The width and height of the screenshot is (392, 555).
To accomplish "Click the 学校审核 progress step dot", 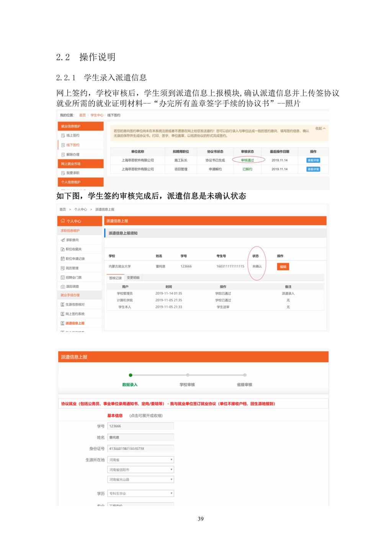I will 188,375.
